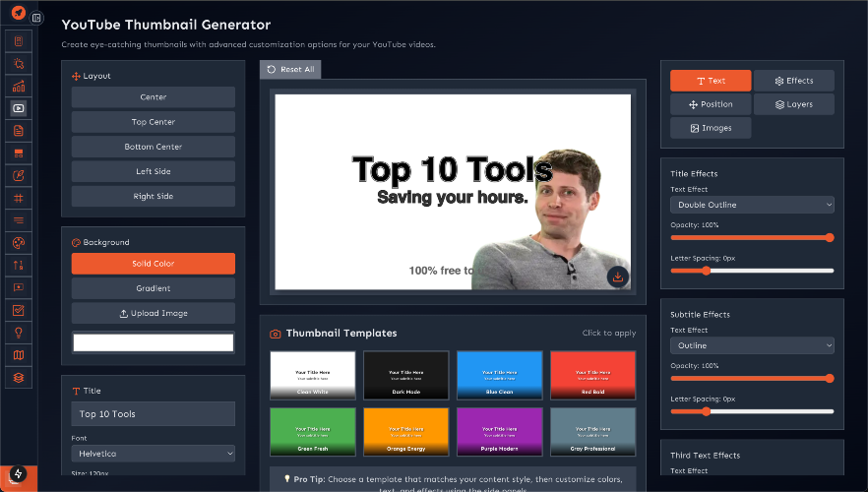Open Title Effects Double Outline dropdown
Screen dimensions: 868x492
(752, 205)
